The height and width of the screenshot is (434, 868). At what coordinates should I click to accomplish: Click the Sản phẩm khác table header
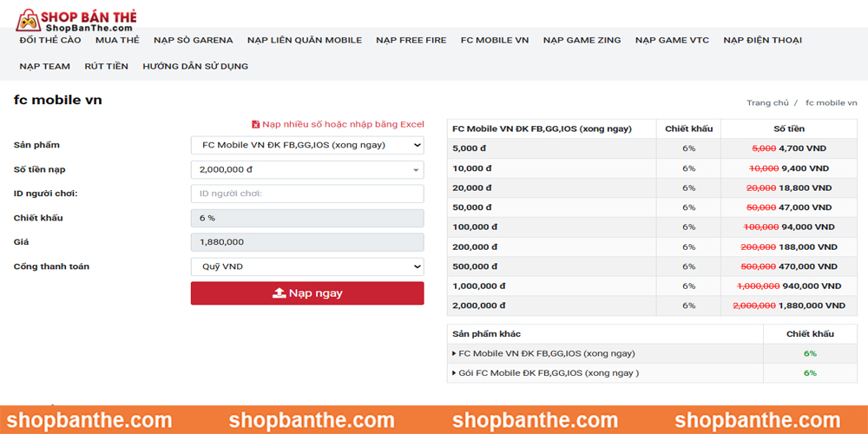(605, 334)
